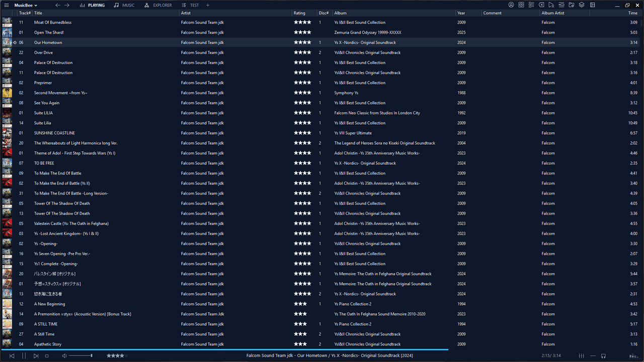The width and height of the screenshot is (644, 362).
Task: Mute the volume speaker icon
Action: tap(64, 356)
